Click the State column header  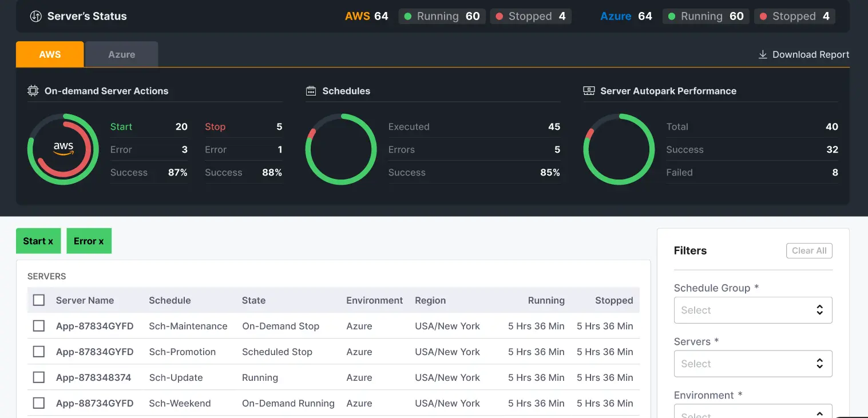click(253, 300)
